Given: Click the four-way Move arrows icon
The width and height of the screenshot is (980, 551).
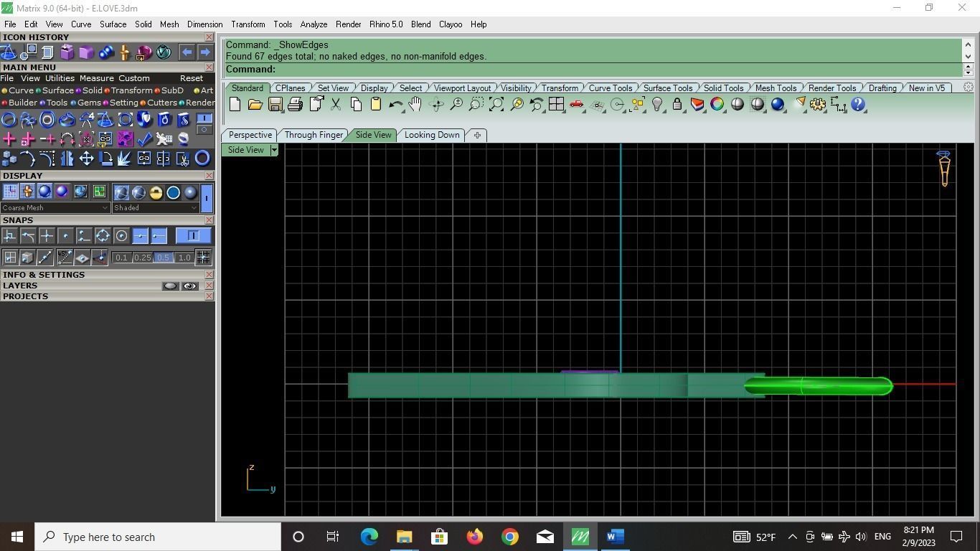Looking at the screenshot, I should (86, 159).
